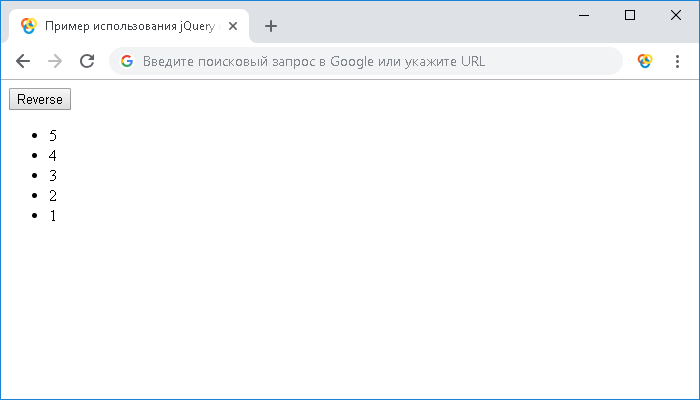Reload the page with the refresh icon

tap(87, 61)
